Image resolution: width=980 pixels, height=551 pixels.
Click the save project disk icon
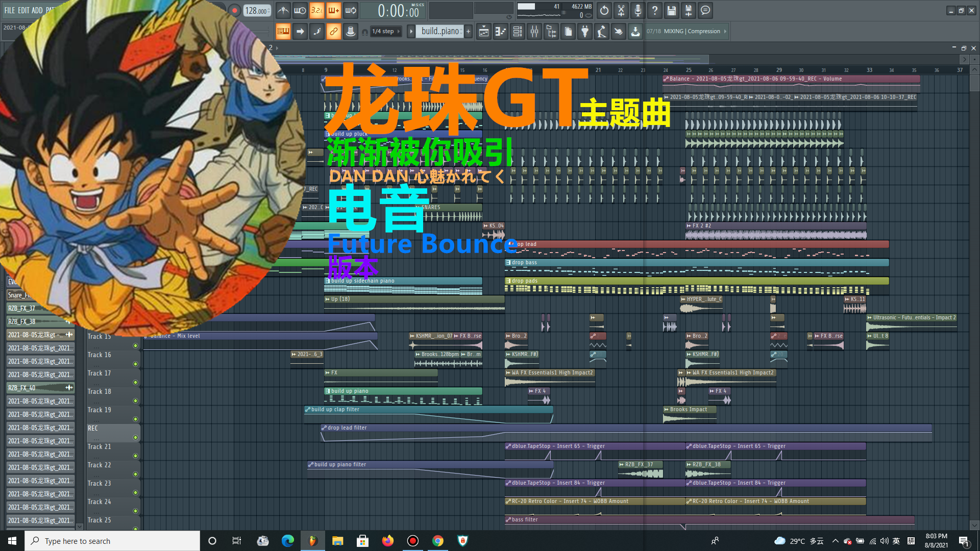point(672,10)
